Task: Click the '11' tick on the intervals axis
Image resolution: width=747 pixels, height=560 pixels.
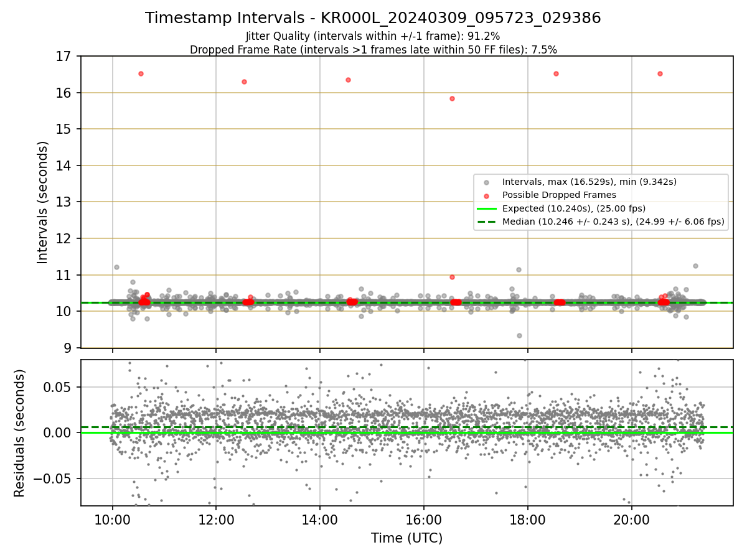Action: pos(65,275)
